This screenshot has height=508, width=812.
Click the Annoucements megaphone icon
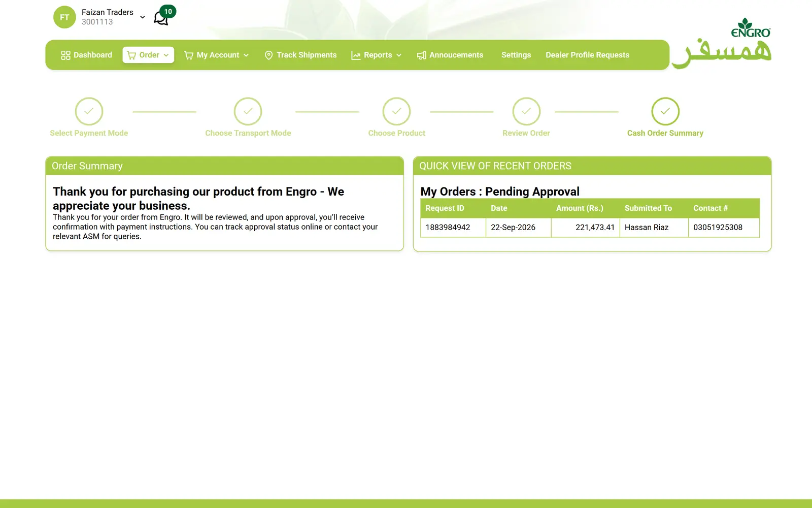(421, 55)
